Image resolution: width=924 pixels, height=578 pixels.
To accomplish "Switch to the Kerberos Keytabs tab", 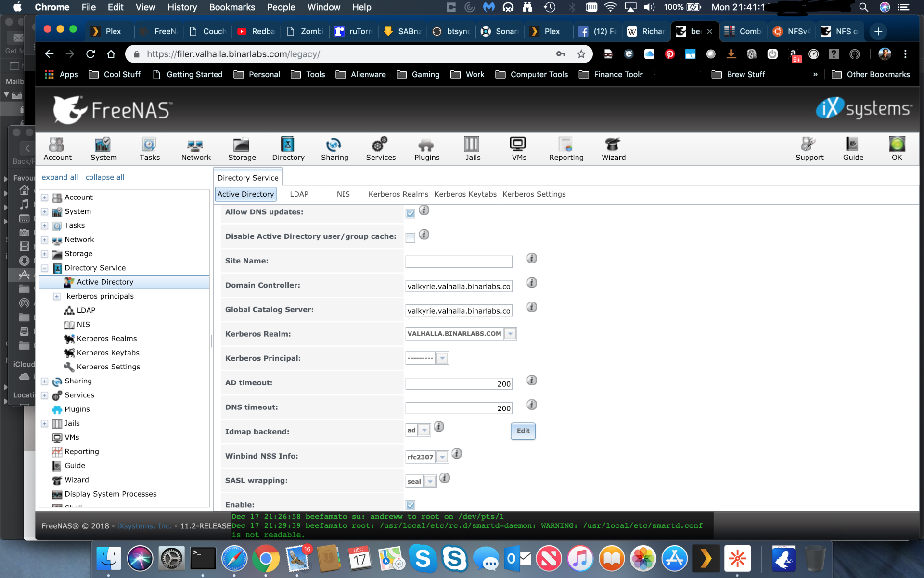I will tap(465, 194).
